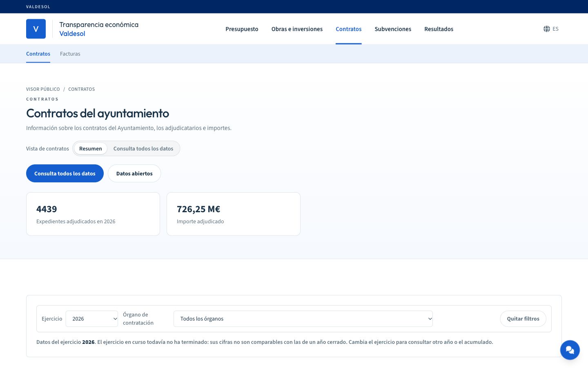Viewport: 588px width, 368px height.
Task: Click the Información sobre los contratos description
Action: pyautogui.click(x=129, y=128)
